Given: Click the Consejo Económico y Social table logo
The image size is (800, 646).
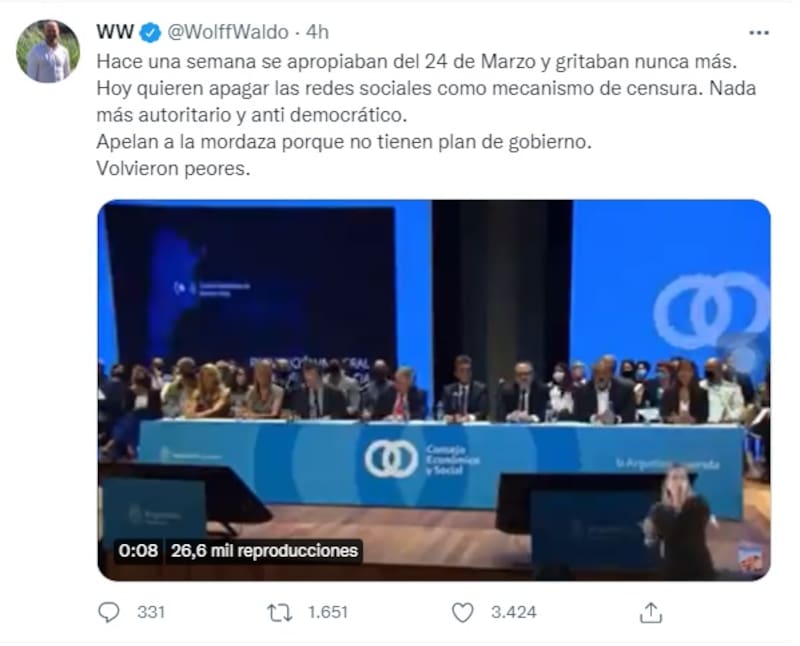Looking at the screenshot, I should click(x=422, y=459).
